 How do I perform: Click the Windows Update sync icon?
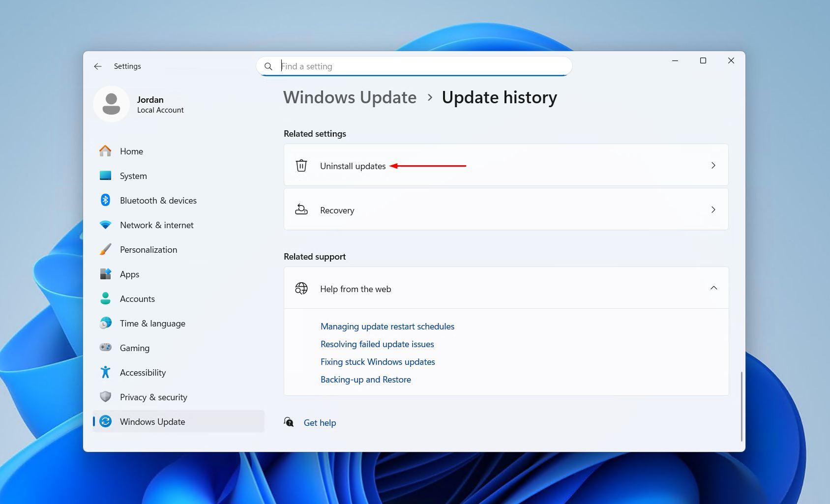tap(105, 421)
